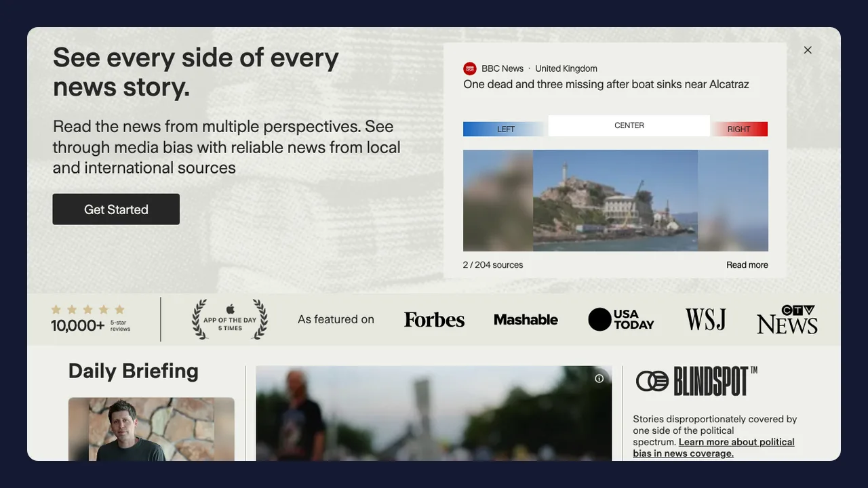This screenshot has width=868, height=488.
Task: Close the banner with the X icon
Action: coord(808,50)
